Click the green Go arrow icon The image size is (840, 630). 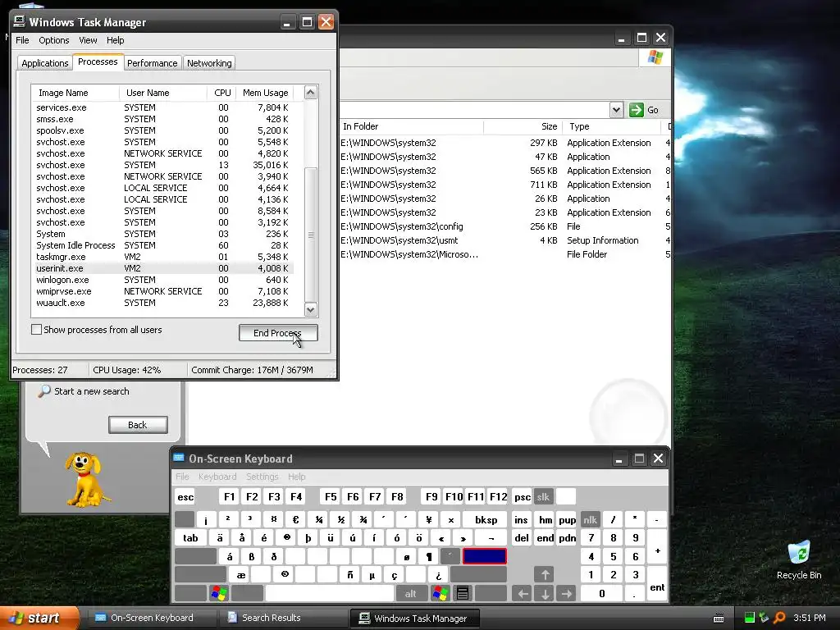[636, 110]
